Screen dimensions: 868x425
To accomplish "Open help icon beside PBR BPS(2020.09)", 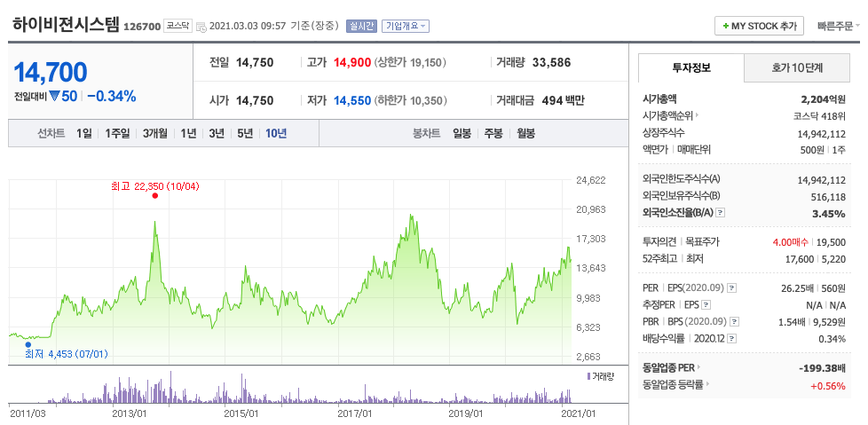I will 733,321.
